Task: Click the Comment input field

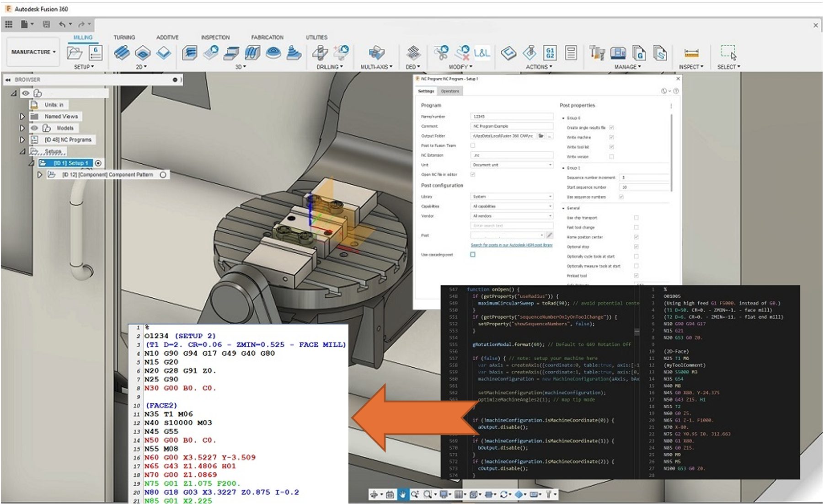Action: click(511, 126)
